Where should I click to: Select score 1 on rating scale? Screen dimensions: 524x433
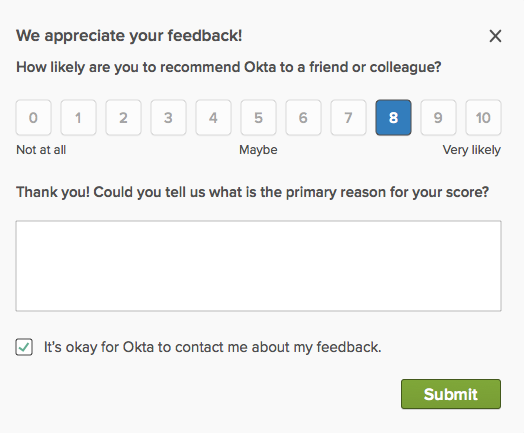tap(79, 118)
